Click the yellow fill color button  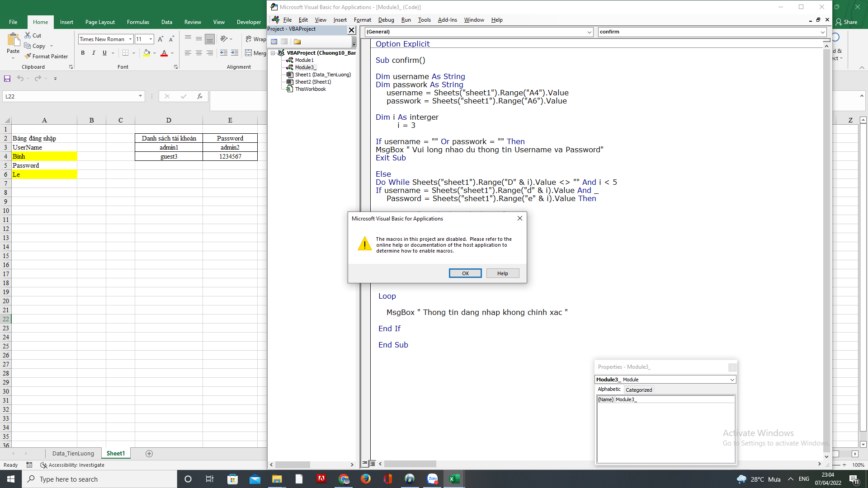tap(146, 53)
